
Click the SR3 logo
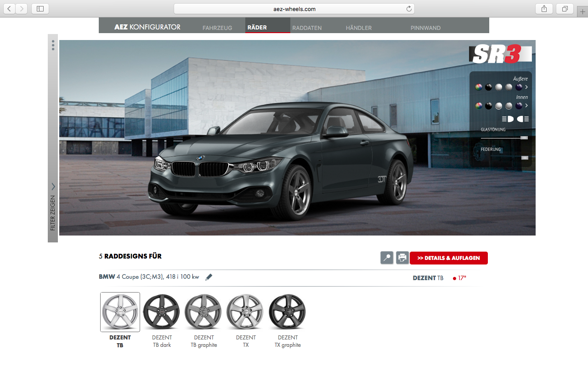[x=500, y=54]
